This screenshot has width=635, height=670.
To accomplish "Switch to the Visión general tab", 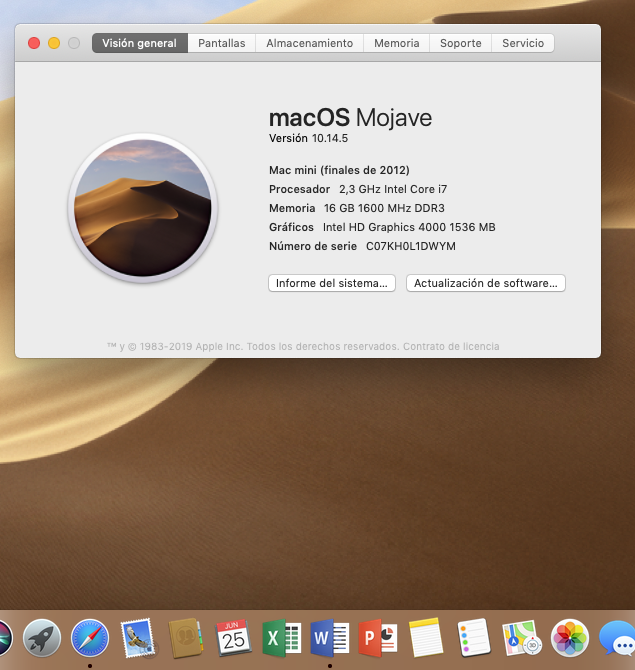I will point(140,43).
